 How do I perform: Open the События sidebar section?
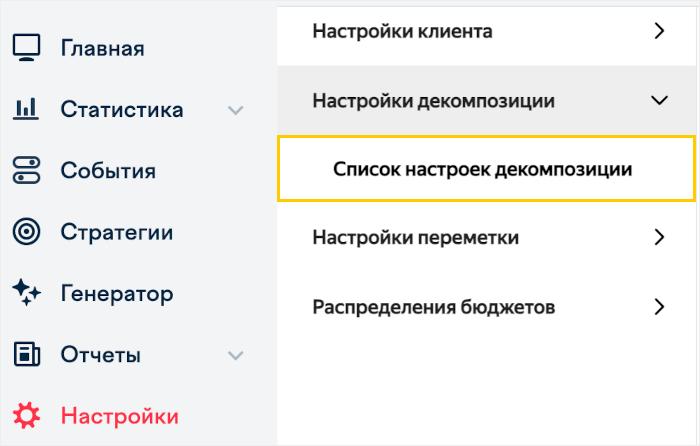[108, 171]
